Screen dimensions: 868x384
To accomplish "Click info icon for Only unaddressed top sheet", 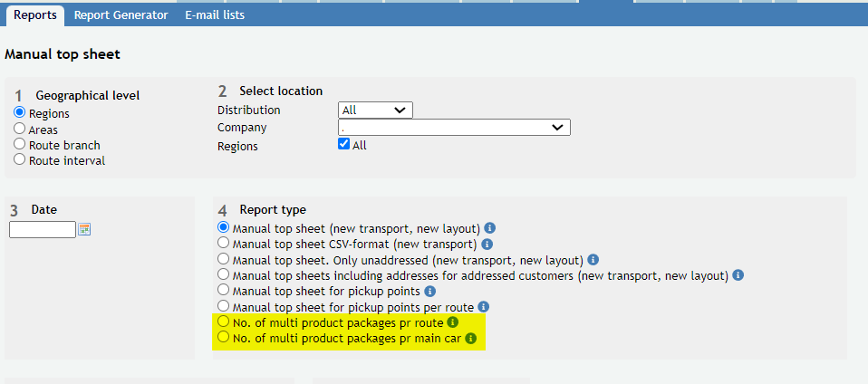I will 593,260.
